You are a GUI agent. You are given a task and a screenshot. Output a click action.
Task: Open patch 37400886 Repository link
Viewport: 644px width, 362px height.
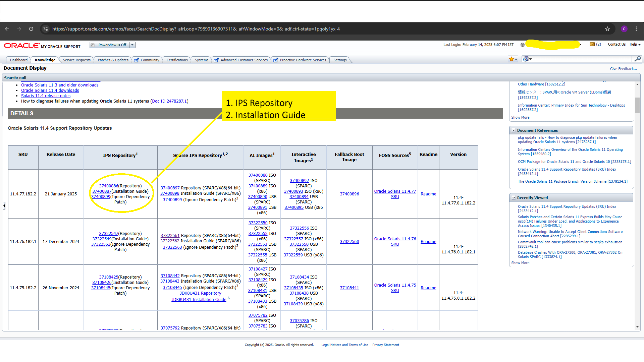point(109,186)
